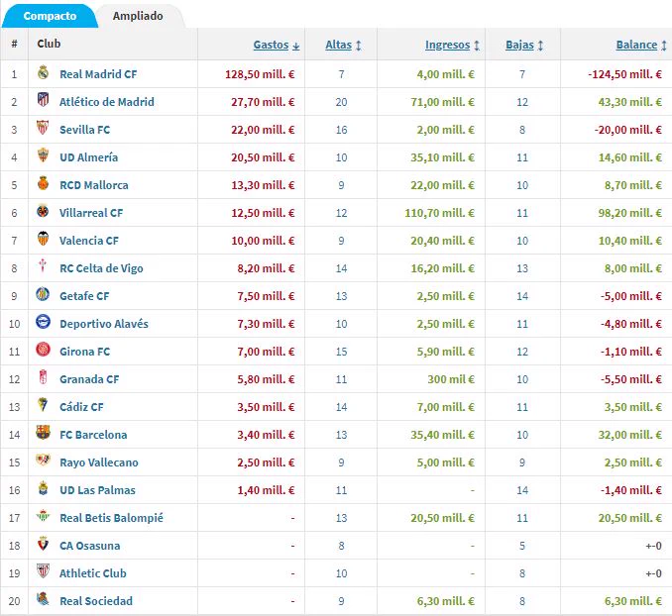The width and height of the screenshot is (672, 616).
Task: Click the Athletic Club crest icon
Action: [x=43, y=570]
